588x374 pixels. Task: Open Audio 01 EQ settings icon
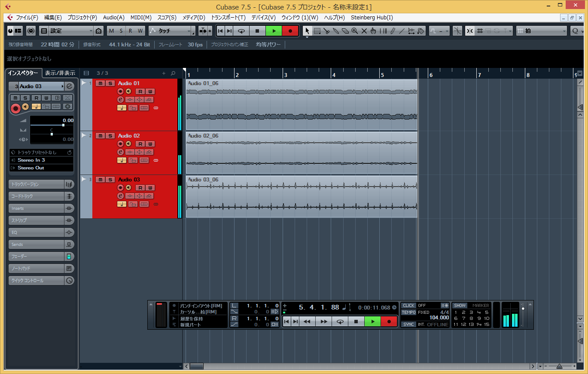[x=139, y=100]
